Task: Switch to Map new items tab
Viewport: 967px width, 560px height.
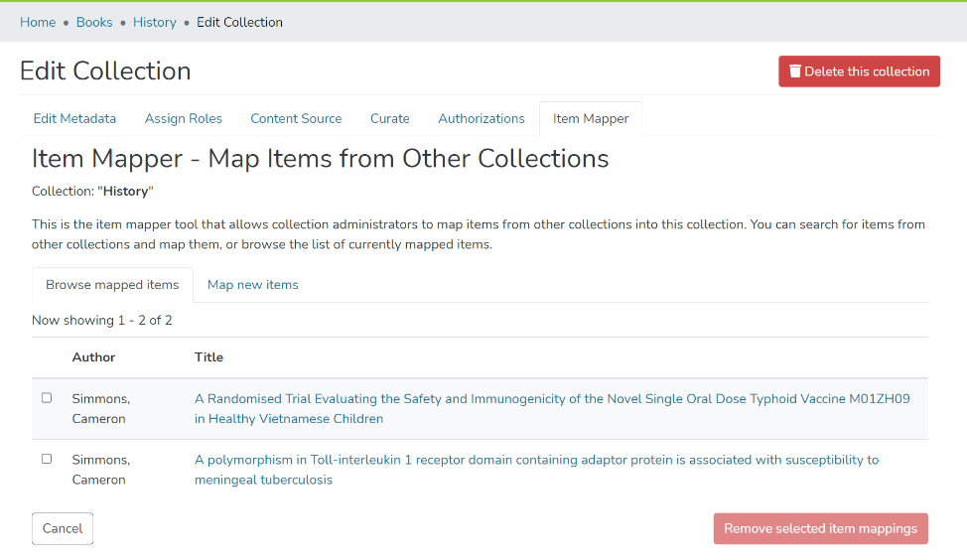Action: 253,285
